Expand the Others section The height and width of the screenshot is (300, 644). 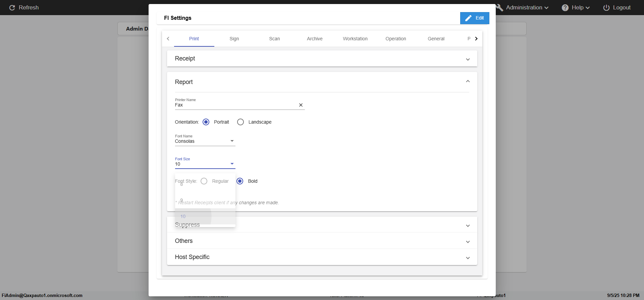(322, 241)
